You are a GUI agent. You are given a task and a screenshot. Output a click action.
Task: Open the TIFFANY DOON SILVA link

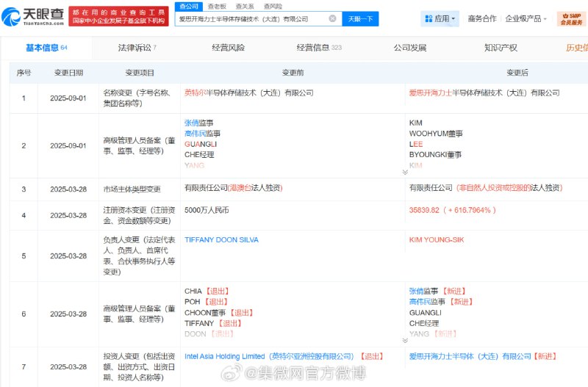[221, 240]
